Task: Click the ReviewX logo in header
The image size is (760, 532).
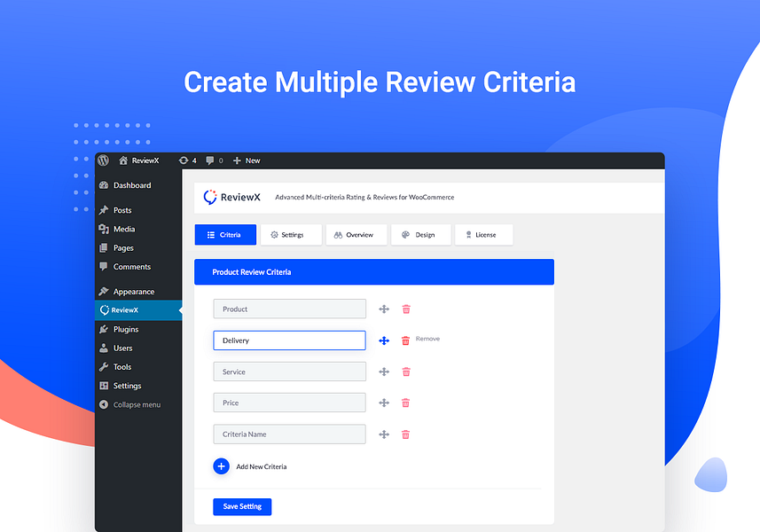Action: point(231,197)
